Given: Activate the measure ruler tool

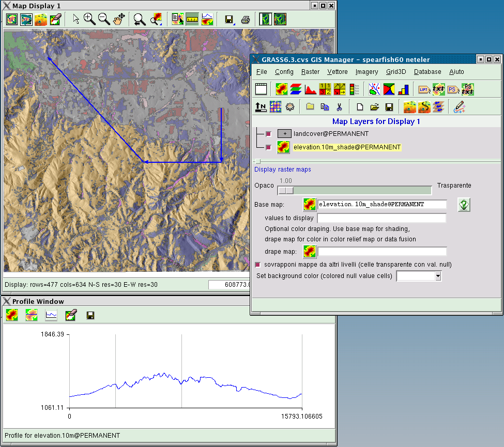Looking at the screenshot, I should 192,20.
